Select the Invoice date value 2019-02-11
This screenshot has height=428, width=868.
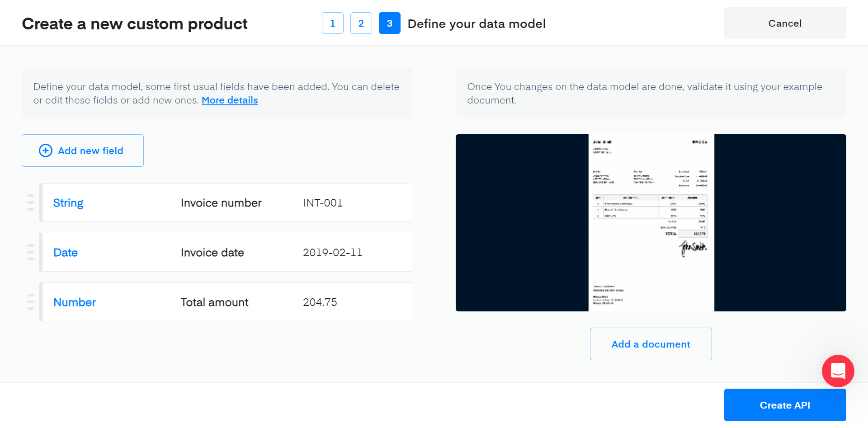333,253
